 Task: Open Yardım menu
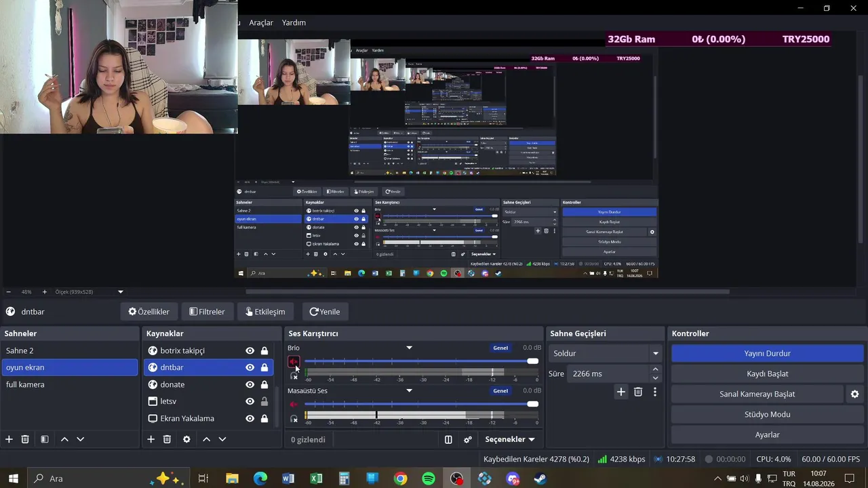pyautogui.click(x=294, y=22)
